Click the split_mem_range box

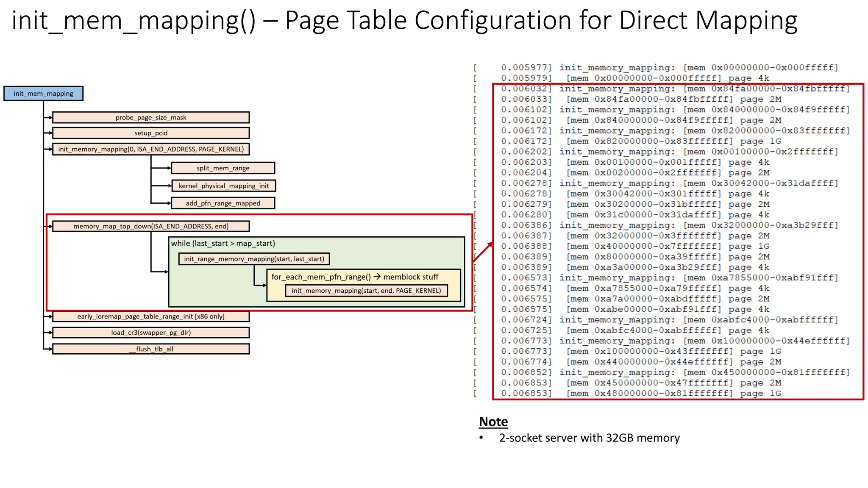[223, 168]
